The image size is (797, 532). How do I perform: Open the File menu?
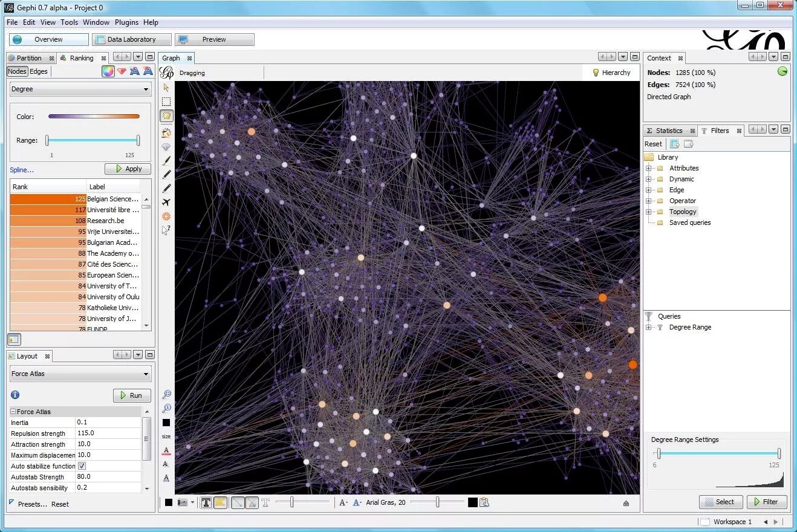click(12, 22)
